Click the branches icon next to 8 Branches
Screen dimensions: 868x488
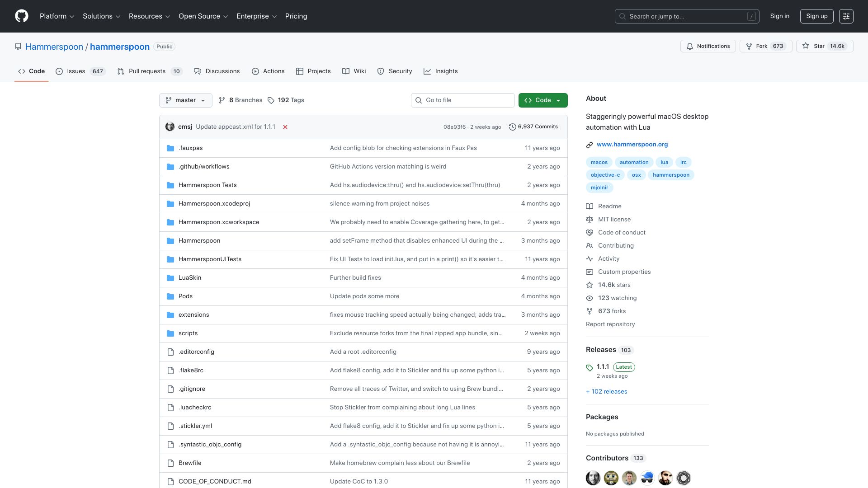(222, 100)
